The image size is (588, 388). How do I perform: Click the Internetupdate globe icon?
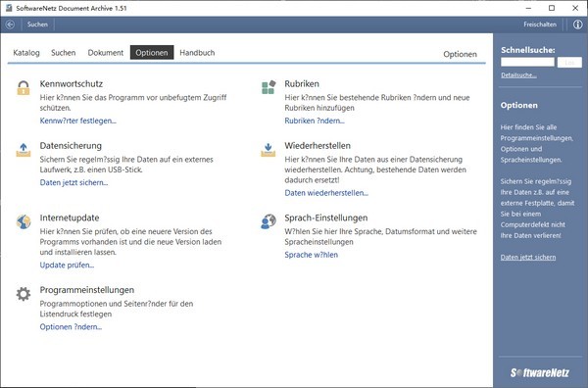point(24,221)
